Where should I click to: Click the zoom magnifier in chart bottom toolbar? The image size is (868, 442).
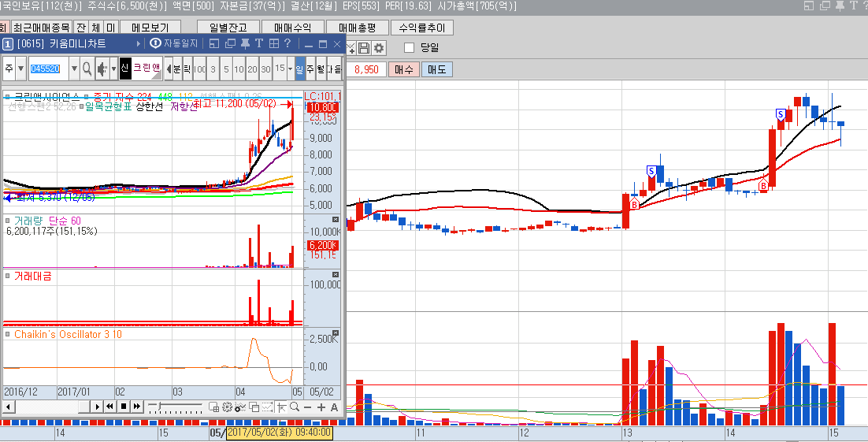[x=293, y=407]
